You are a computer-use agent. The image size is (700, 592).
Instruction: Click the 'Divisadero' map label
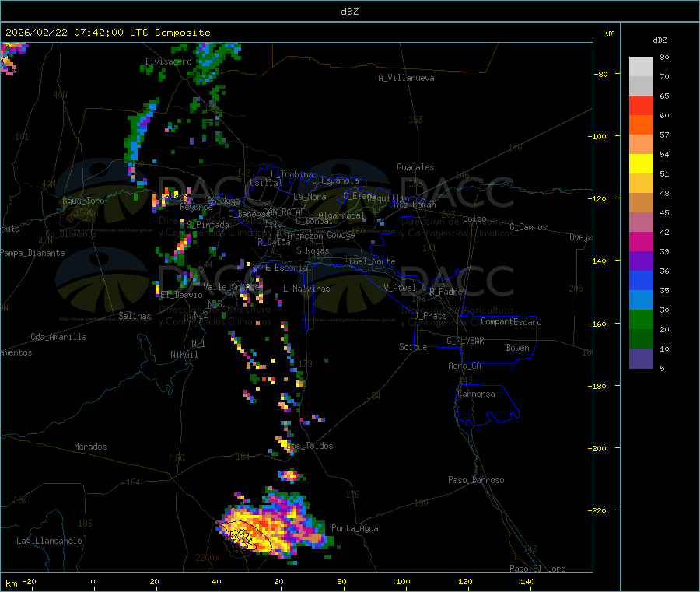[168, 61]
